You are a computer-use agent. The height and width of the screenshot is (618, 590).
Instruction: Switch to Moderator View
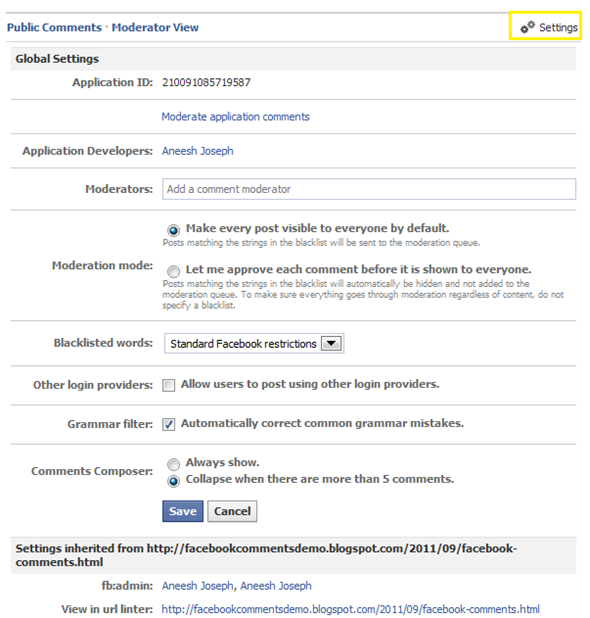point(155,27)
